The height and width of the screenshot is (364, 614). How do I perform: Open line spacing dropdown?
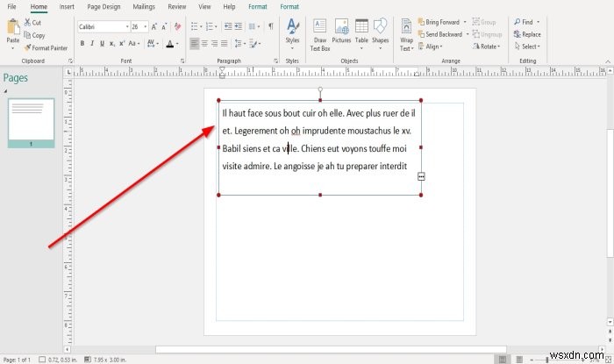pos(239,44)
